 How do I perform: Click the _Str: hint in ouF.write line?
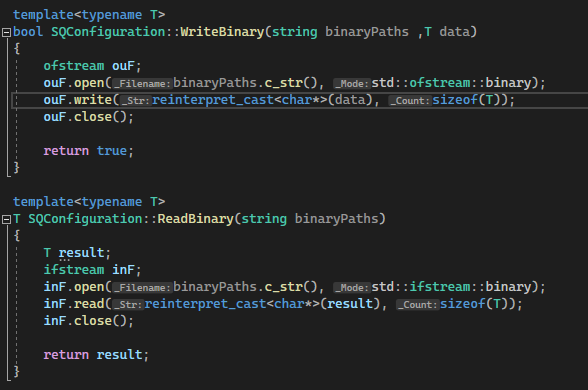[135, 100]
